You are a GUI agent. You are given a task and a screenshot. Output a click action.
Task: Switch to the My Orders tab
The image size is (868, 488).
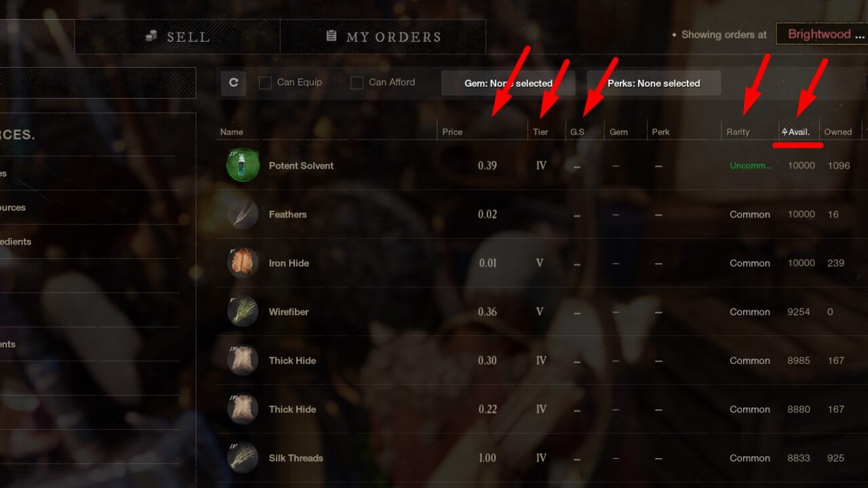coord(383,37)
